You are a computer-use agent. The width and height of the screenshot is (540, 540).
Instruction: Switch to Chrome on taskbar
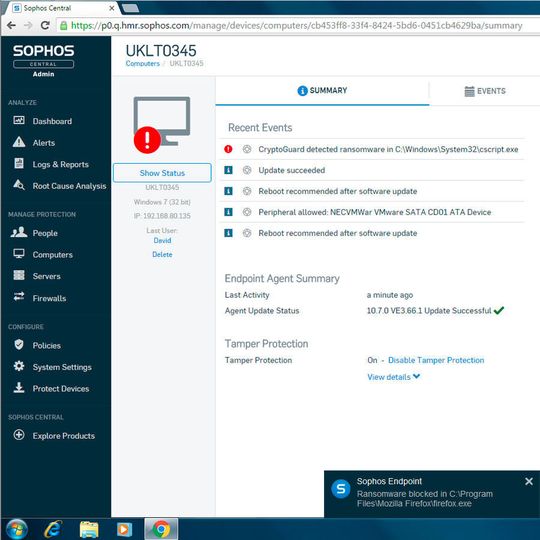click(161, 529)
